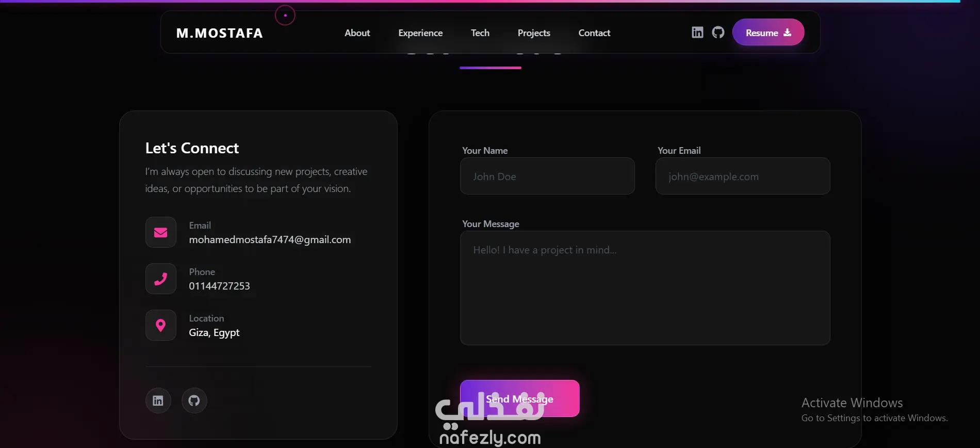Screen dimensions: 980x448
Task: Select the Contact nav item
Action: [x=594, y=33]
